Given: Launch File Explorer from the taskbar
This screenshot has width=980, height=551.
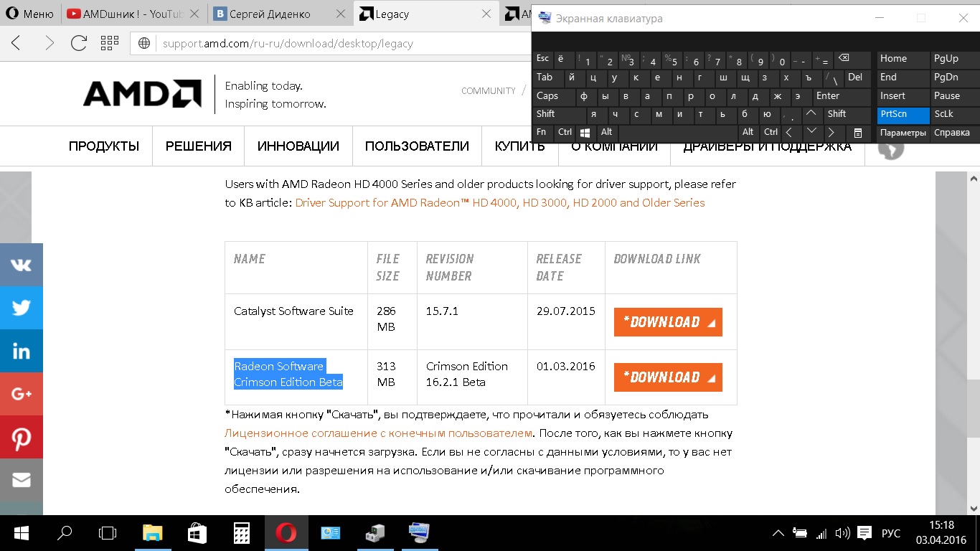Looking at the screenshot, I should (x=152, y=532).
